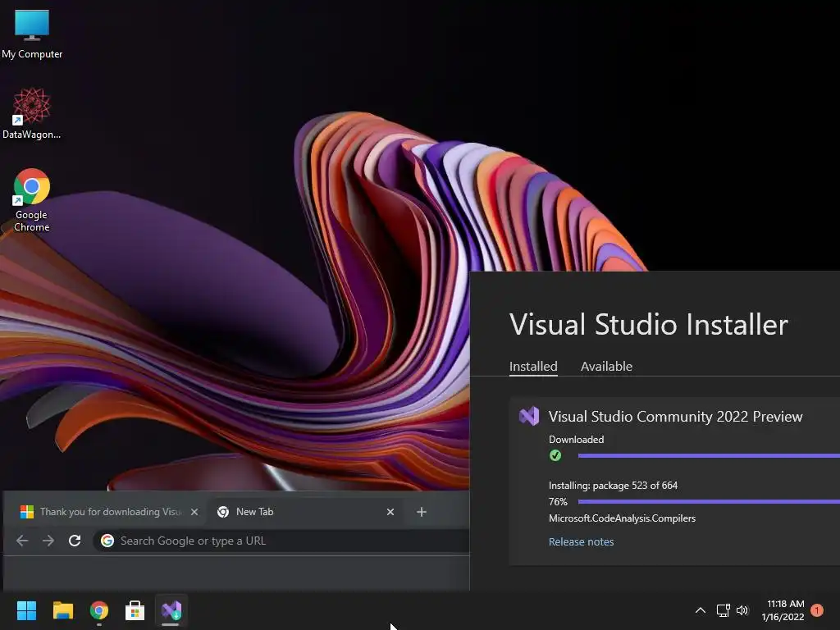The image size is (840, 630).
Task: Click the Downloaded status label
Action: click(x=577, y=440)
